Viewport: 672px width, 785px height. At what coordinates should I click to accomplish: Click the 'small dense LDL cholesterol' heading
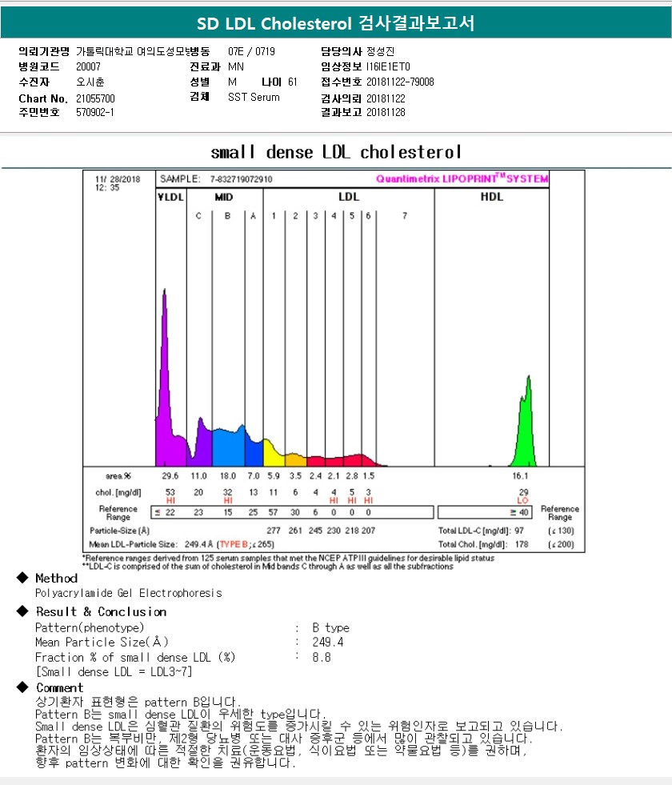point(336,152)
